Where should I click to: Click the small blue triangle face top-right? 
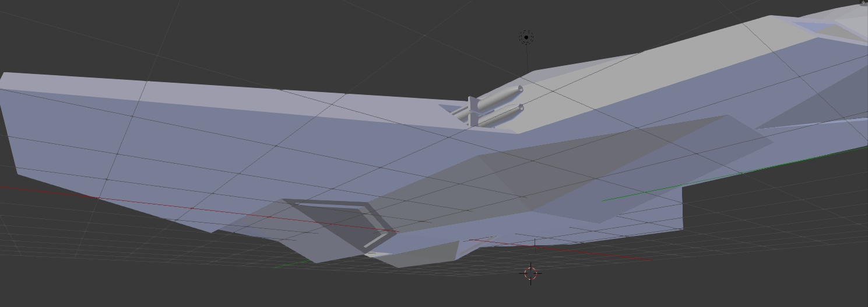pos(816,26)
